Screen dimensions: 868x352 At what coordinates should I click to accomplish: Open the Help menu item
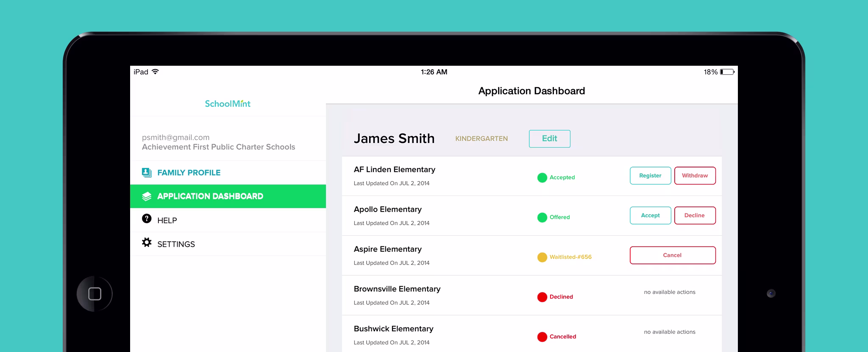(228, 220)
